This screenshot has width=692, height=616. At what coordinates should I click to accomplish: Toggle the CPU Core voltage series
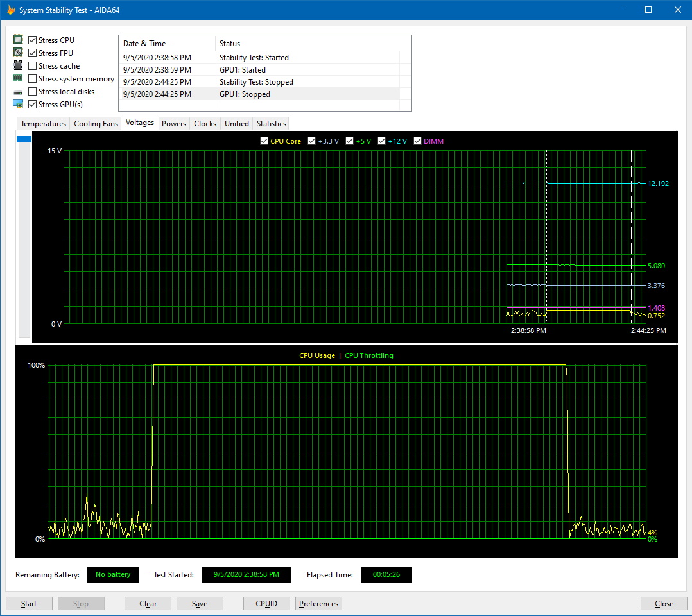pos(264,141)
